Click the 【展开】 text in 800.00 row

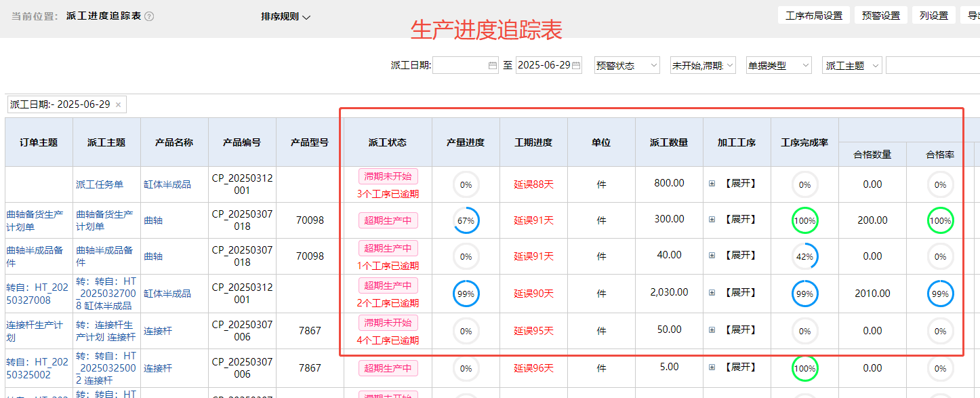point(739,184)
